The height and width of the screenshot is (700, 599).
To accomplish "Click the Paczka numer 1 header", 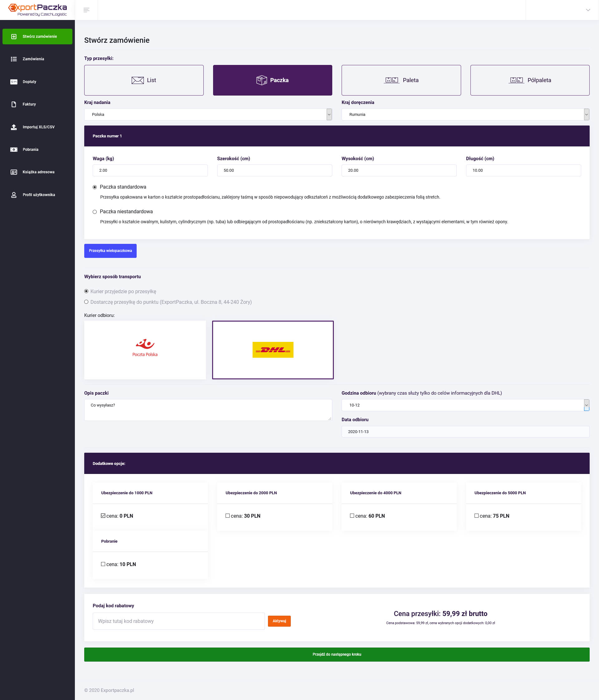I will coord(337,136).
